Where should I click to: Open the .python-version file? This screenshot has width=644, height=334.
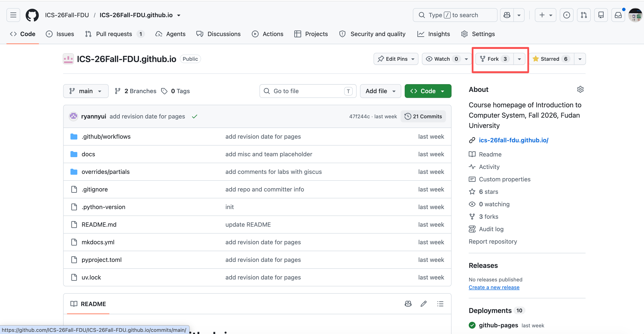pyautogui.click(x=103, y=207)
